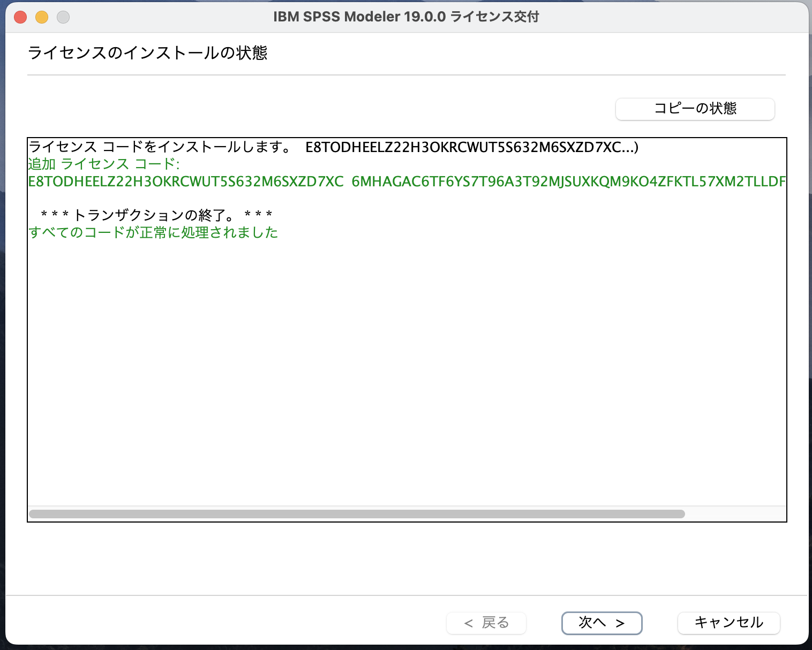This screenshot has height=650, width=812.
Task: Click the ライセンス コードをインストールします line
Action: tap(333, 147)
